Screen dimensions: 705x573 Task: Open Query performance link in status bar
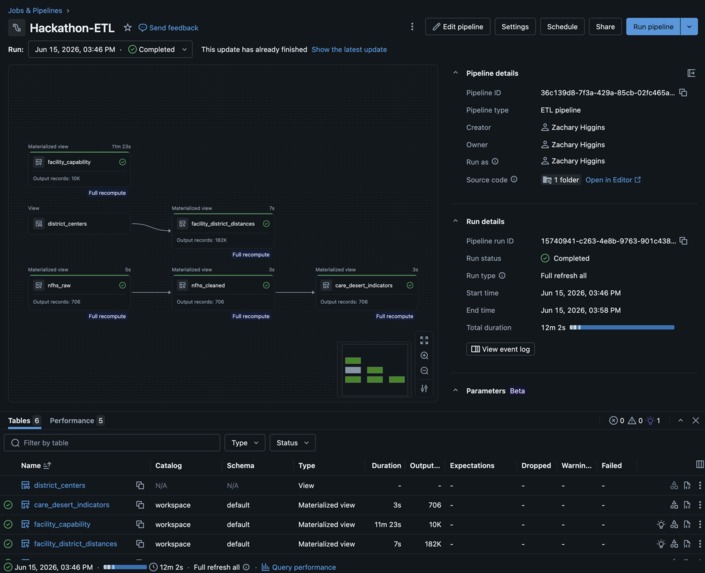tap(299, 567)
